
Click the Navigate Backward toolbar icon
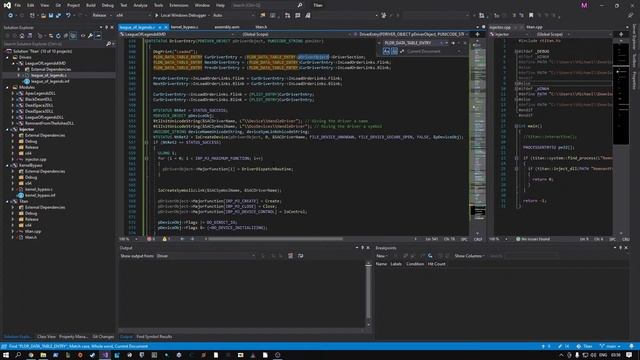pos(10,15)
